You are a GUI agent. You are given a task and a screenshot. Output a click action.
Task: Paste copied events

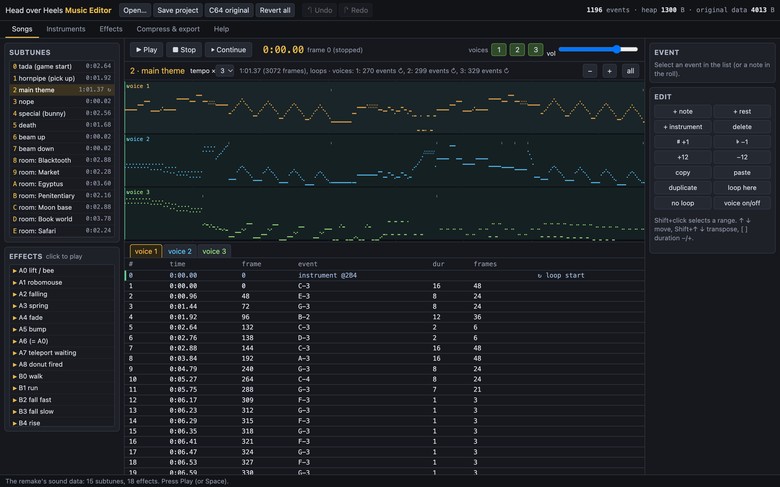[742, 173]
